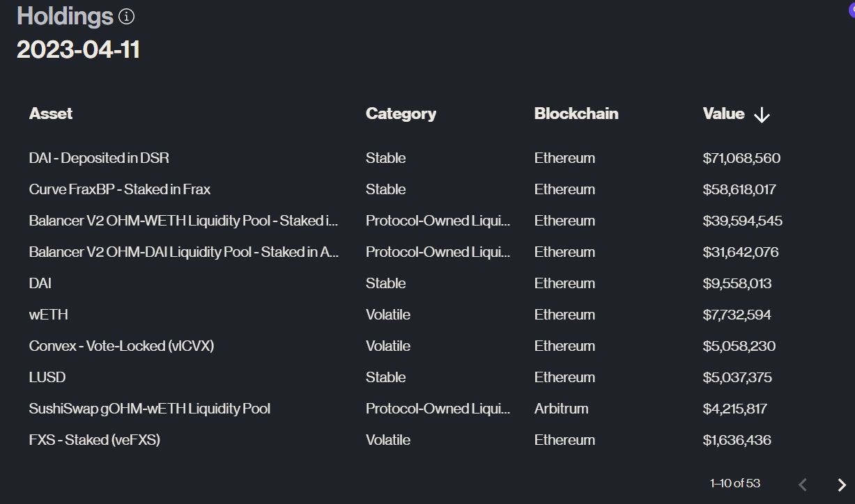Click the $9,558,013 DAI value cell
Screen dimensions: 855x504
(737, 283)
